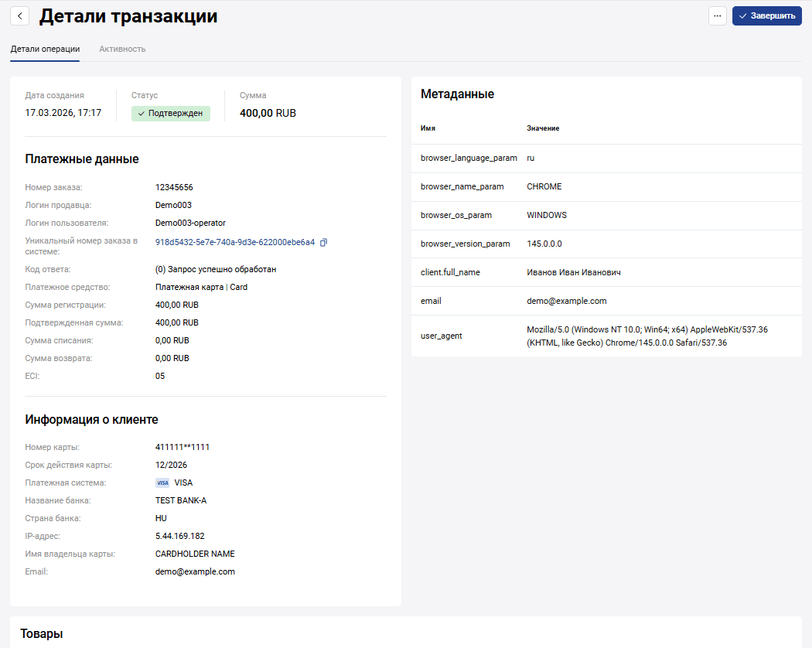Select the Детали операции tab

tap(45, 49)
